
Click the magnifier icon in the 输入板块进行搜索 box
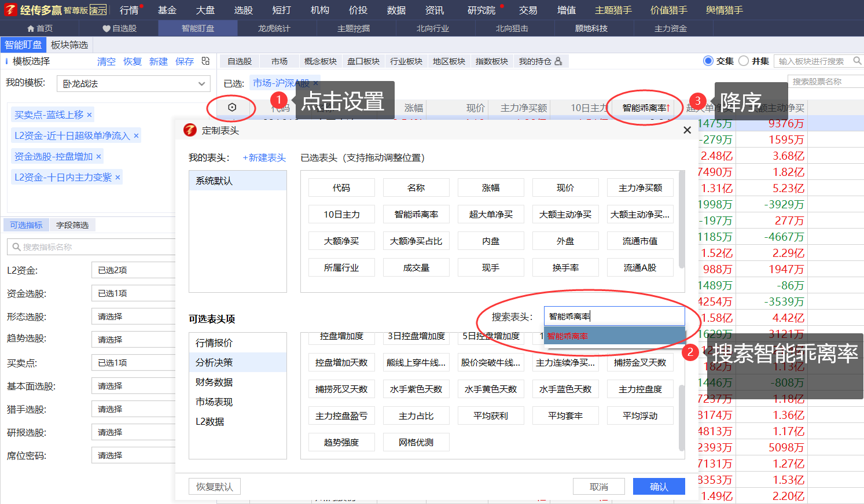coord(858,60)
